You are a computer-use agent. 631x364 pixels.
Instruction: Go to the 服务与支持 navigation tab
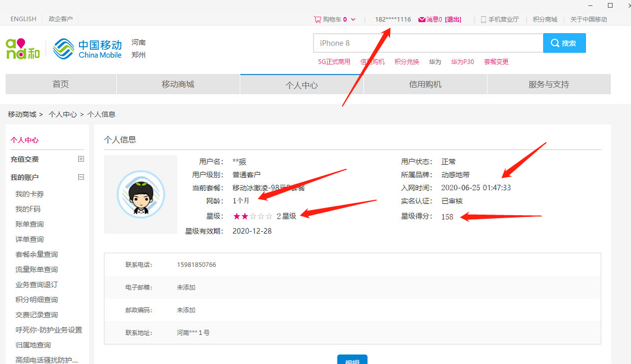pyautogui.click(x=549, y=84)
